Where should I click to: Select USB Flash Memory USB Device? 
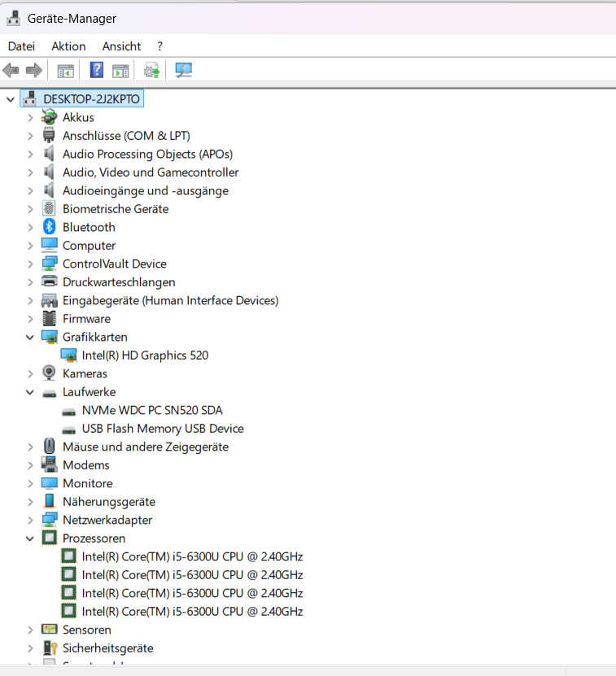[x=163, y=429]
